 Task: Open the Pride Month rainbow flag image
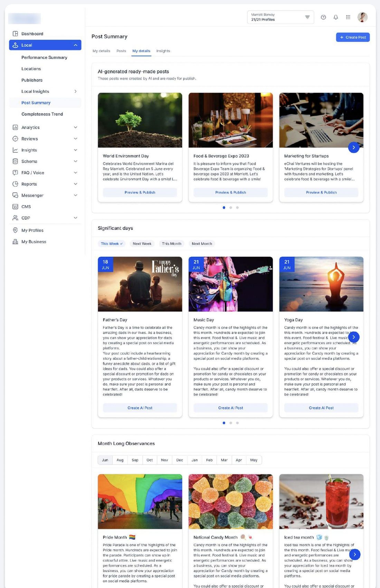[x=140, y=501]
